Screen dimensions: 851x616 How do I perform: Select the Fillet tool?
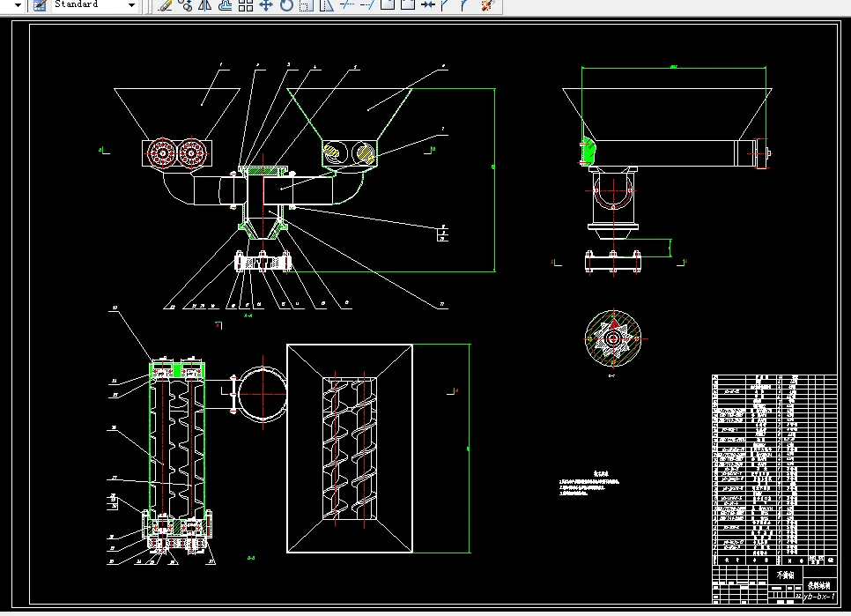coord(465,5)
